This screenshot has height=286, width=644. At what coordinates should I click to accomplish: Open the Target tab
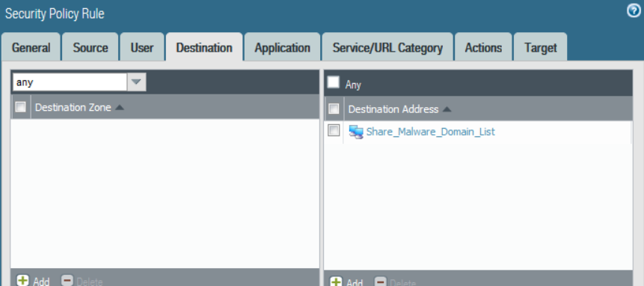(541, 47)
